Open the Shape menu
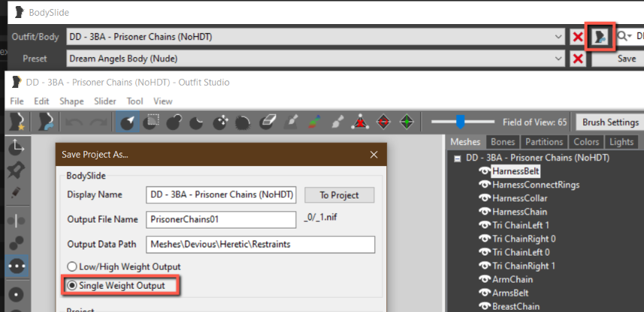 click(71, 101)
